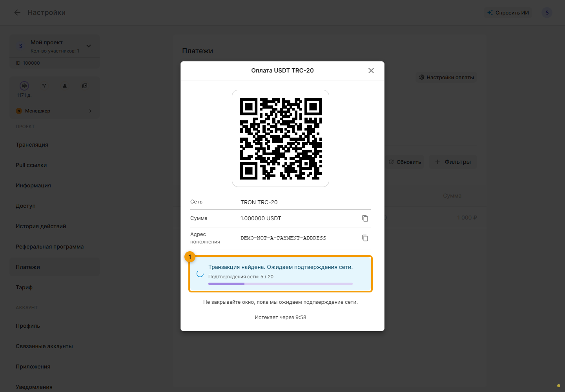Go to История действий

55,226
